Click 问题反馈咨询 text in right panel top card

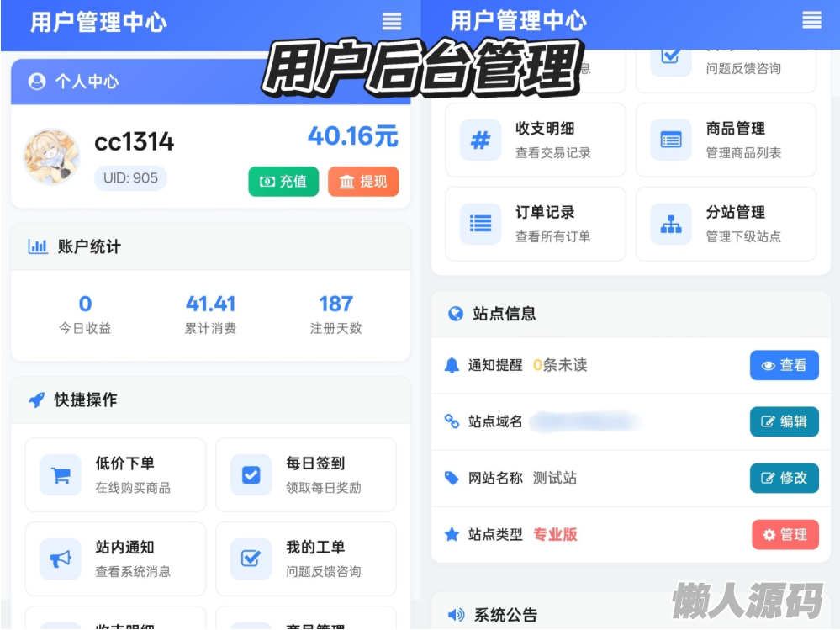pyautogui.click(x=743, y=69)
